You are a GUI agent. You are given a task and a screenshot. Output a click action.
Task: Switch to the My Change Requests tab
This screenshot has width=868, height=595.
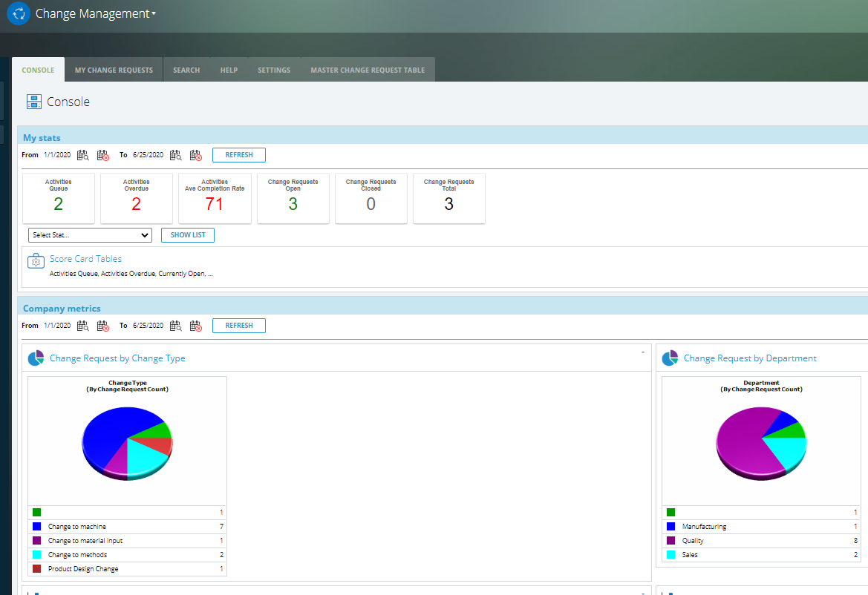(x=114, y=70)
